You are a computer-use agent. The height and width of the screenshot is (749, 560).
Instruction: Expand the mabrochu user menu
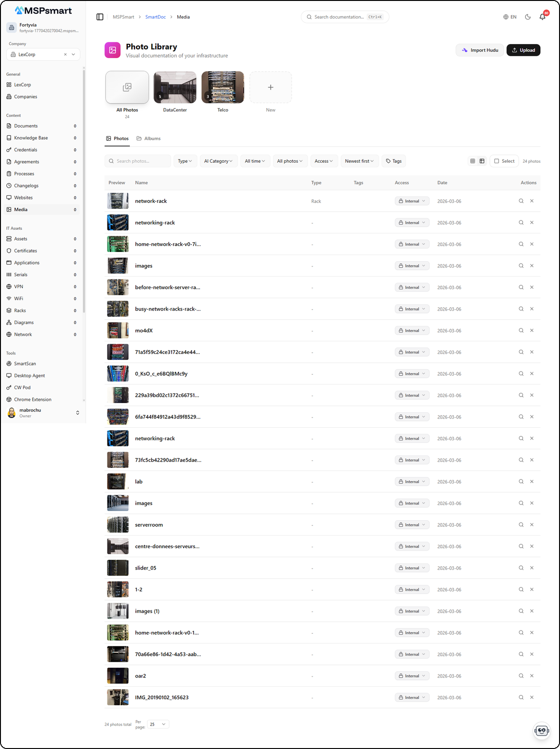tap(43, 413)
